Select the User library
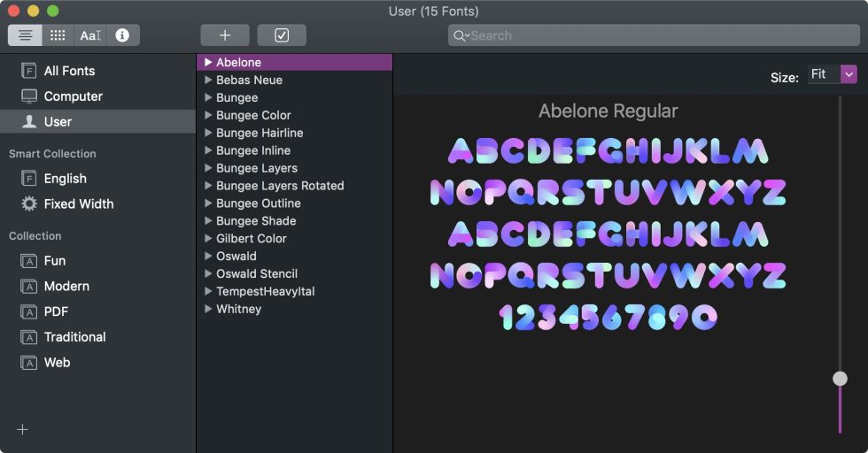Image resolution: width=868 pixels, height=453 pixels. (x=97, y=122)
